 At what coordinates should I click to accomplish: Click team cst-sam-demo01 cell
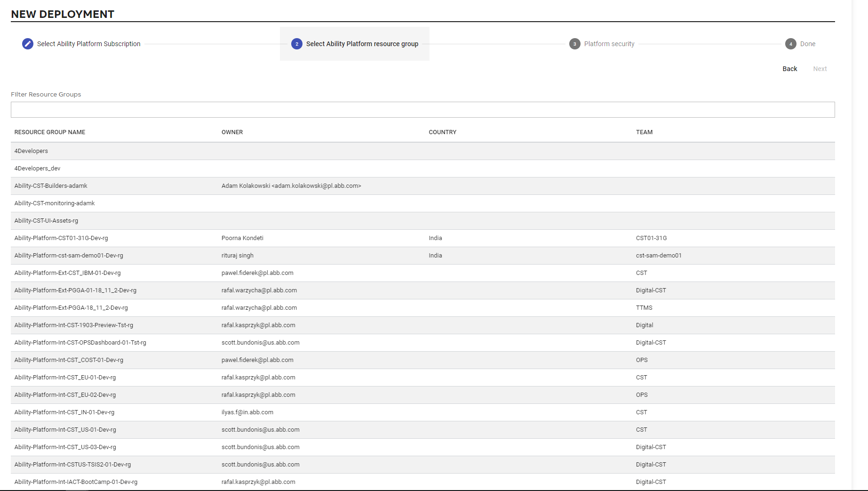[659, 256]
